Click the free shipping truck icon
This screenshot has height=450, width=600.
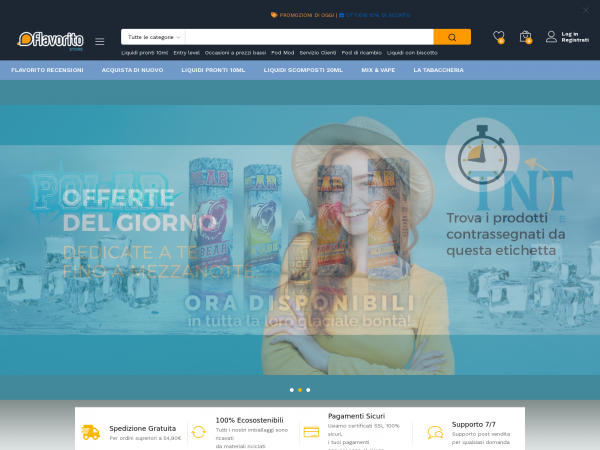[91, 432]
